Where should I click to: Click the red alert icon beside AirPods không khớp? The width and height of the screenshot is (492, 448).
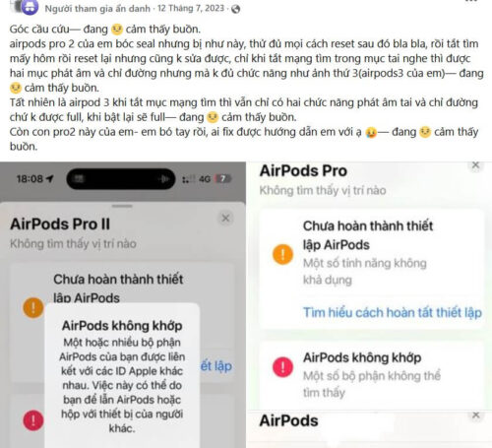pos(282,366)
